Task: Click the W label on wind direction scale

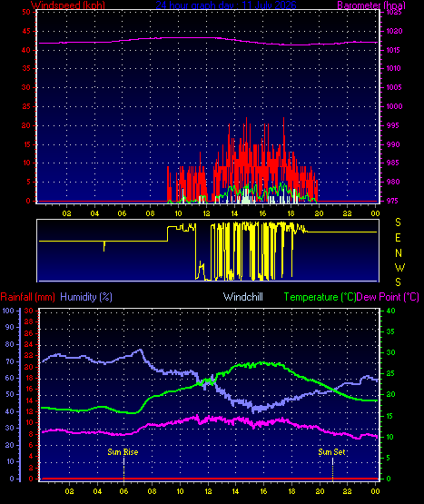Action: click(399, 267)
